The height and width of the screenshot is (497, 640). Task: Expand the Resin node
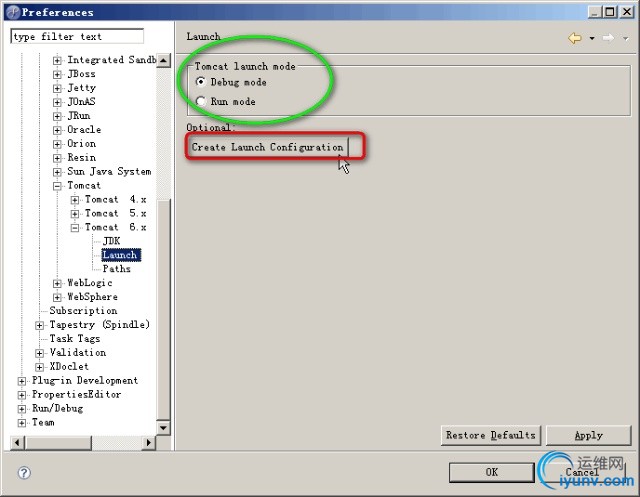coord(57,158)
